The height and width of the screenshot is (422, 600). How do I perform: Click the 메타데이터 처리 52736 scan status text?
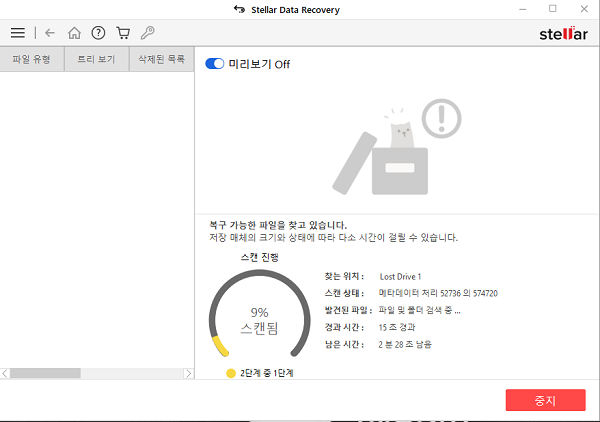click(x=438, y=293)
